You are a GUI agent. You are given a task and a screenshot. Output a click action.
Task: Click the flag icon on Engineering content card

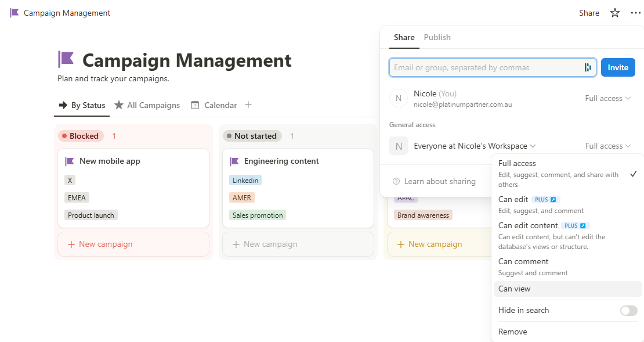pos(234,161)
